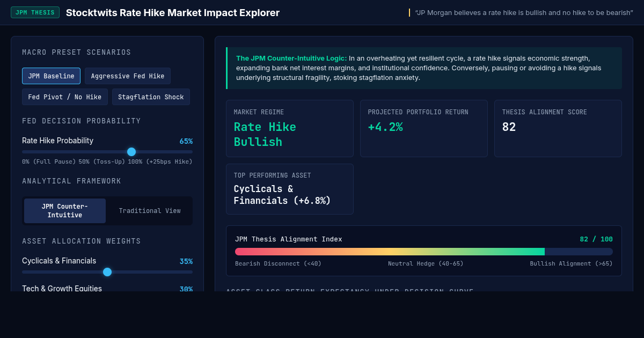This screenshot has height=338, width=644.
Task: Click the 35% Cyclicals & Financials weight value
Action: pyautogui.click(x=186, y=261)
